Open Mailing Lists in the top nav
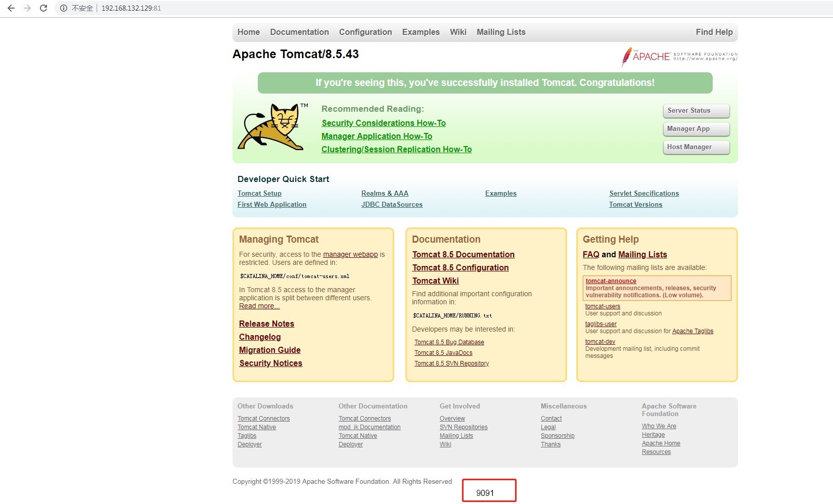833x504 pixels. [x=501, y=32]
